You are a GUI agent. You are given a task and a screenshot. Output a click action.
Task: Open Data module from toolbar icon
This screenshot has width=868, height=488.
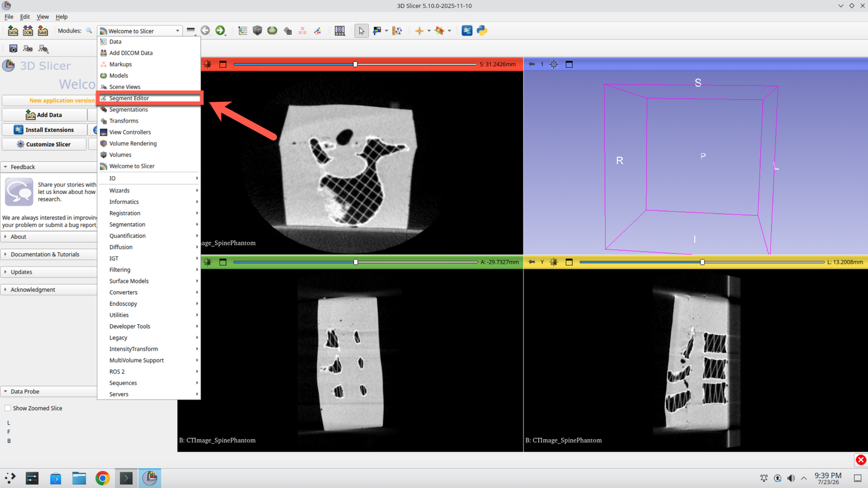242,31
